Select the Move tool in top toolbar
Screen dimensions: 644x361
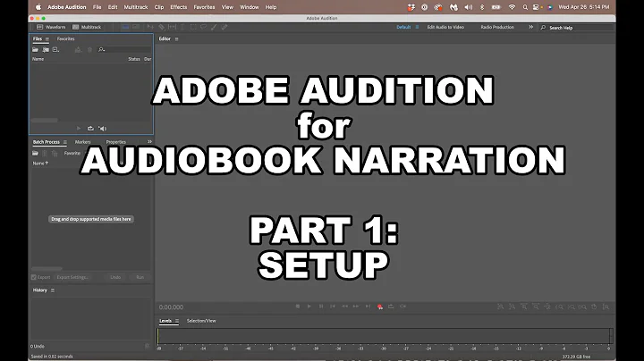(150, 27)
